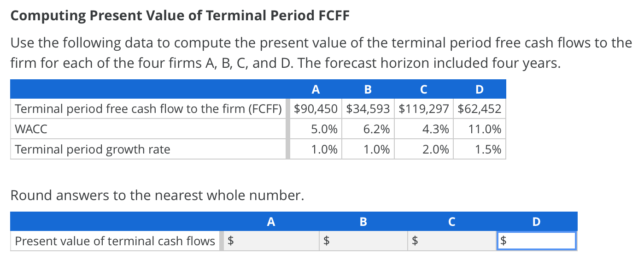Click column header C in the data table
Screen dimensions: 644x272
point(423,89)
